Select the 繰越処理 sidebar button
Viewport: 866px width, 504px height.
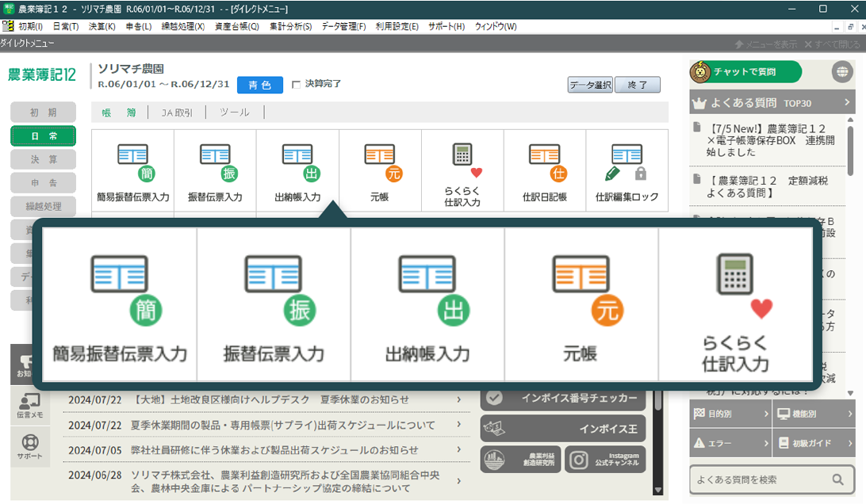click(x=43, y=207)
